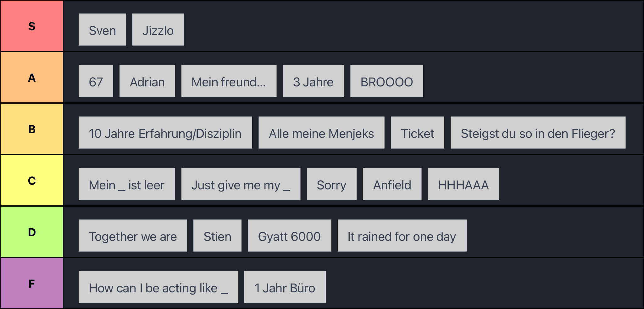The image size is (644, 309).
Task: Click the Alle meine Menjeks item
Action: 321,133
